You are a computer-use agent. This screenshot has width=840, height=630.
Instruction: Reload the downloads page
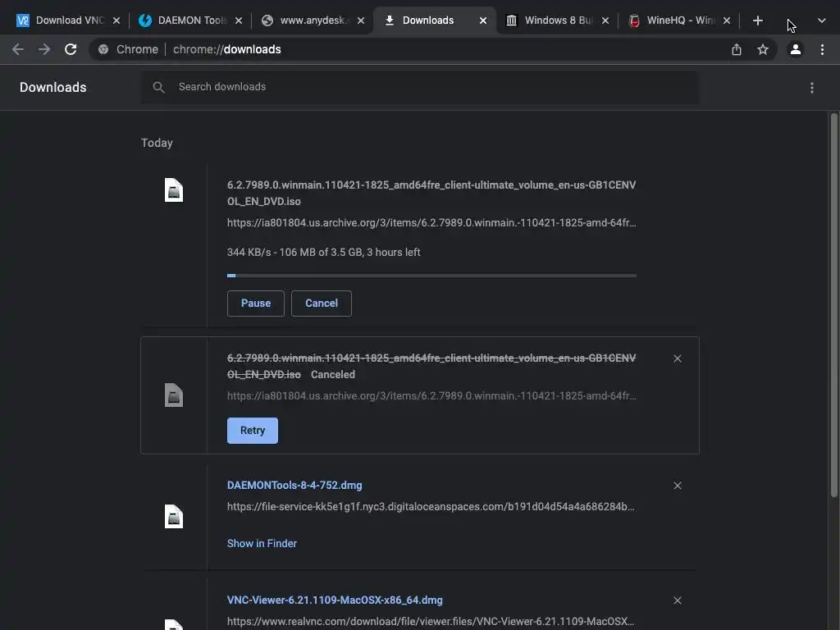tap(71, 49)
